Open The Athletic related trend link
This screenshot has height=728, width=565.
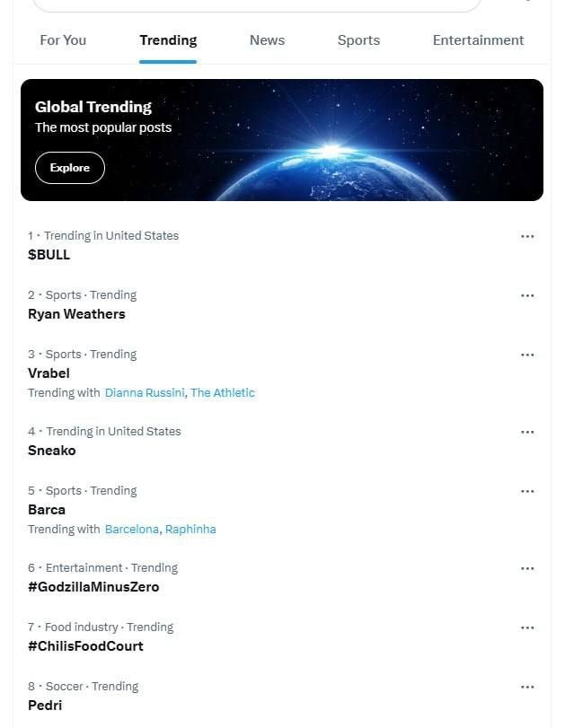(223, 393)
